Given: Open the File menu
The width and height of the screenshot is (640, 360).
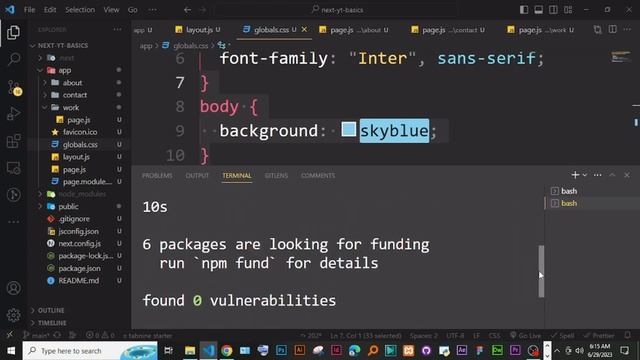Looking at the screenshot, I should [x=29, y=10].
